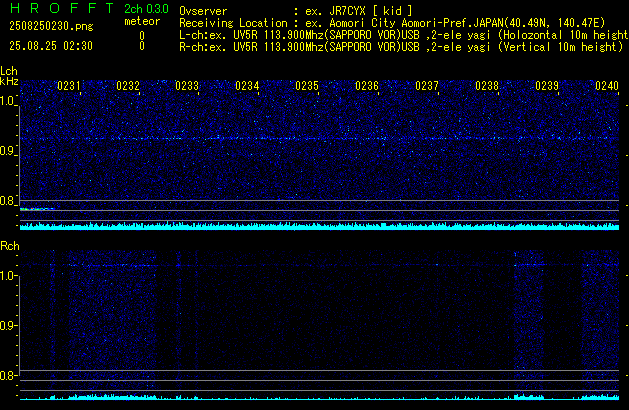The height and width of the screenshot is (410, 629).
Task: Select the 0234 time marker
Action: point(247,86)
